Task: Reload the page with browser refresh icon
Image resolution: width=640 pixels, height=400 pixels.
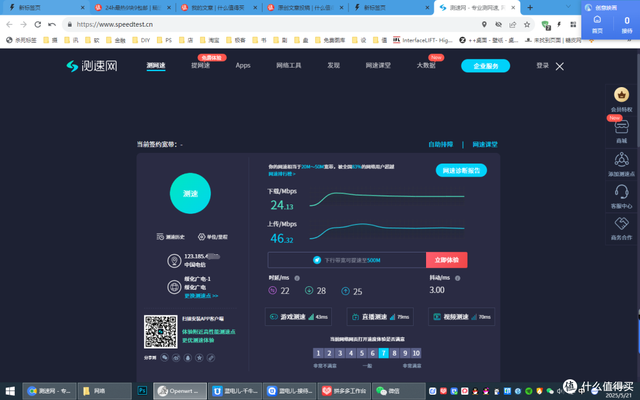Action: 38,24
